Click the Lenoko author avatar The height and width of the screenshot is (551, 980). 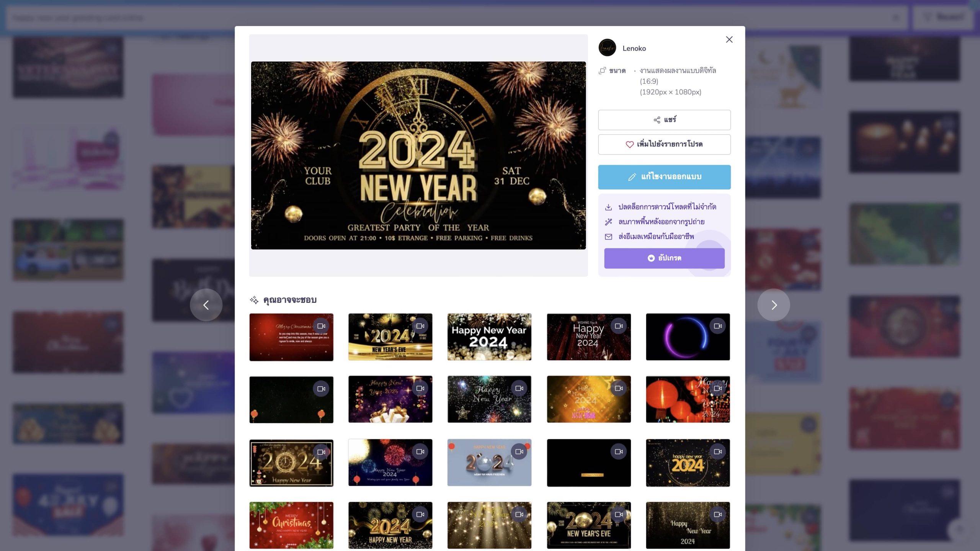click(x=607, y=48)
